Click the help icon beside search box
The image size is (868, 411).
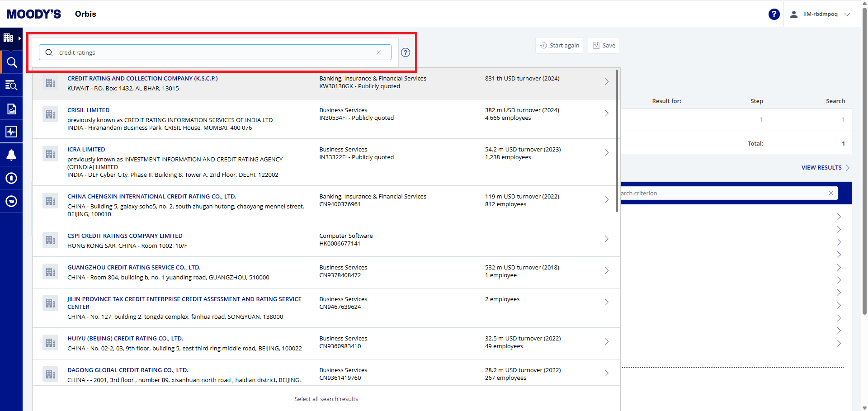(406, 52)
